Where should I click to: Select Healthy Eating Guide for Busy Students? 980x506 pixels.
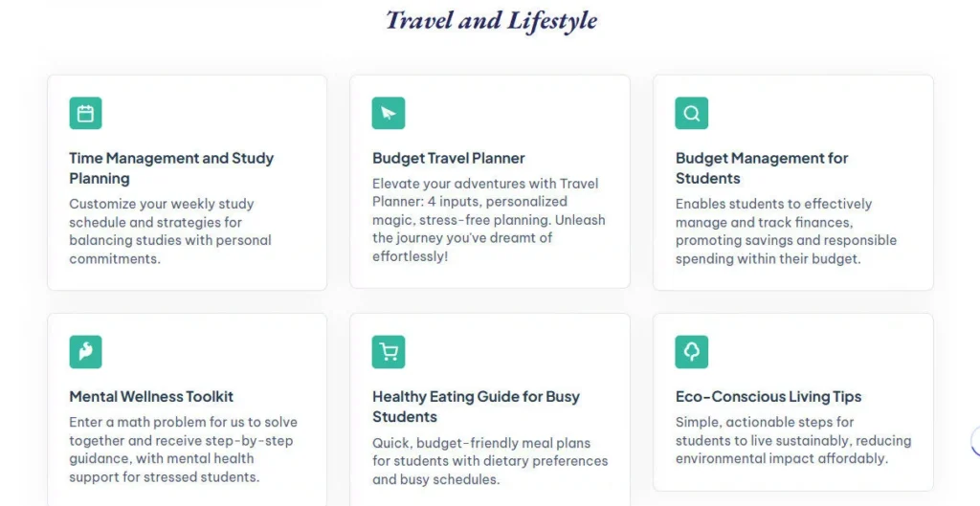[x=476, y=407]
